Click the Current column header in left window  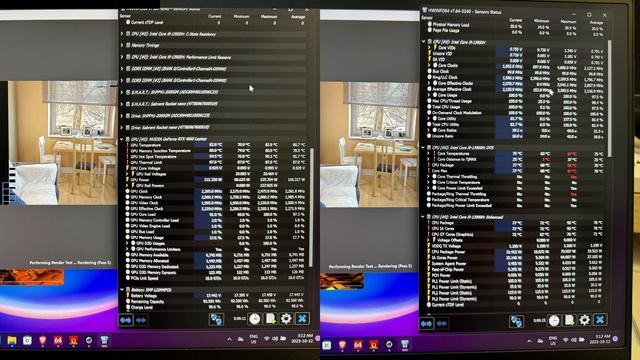[x=215, y=17]
